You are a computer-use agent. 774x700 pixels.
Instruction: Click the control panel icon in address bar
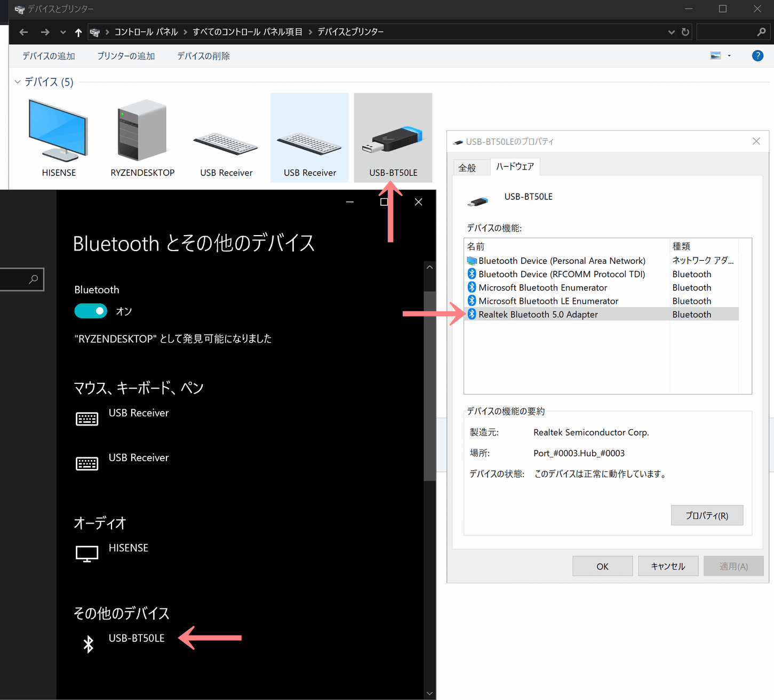(95, 33)
